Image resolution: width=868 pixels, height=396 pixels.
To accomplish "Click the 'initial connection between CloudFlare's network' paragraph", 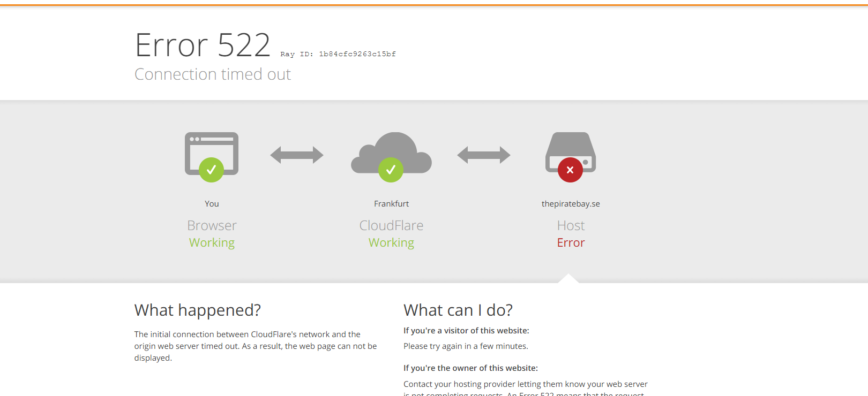I will (x=256, y=346).
